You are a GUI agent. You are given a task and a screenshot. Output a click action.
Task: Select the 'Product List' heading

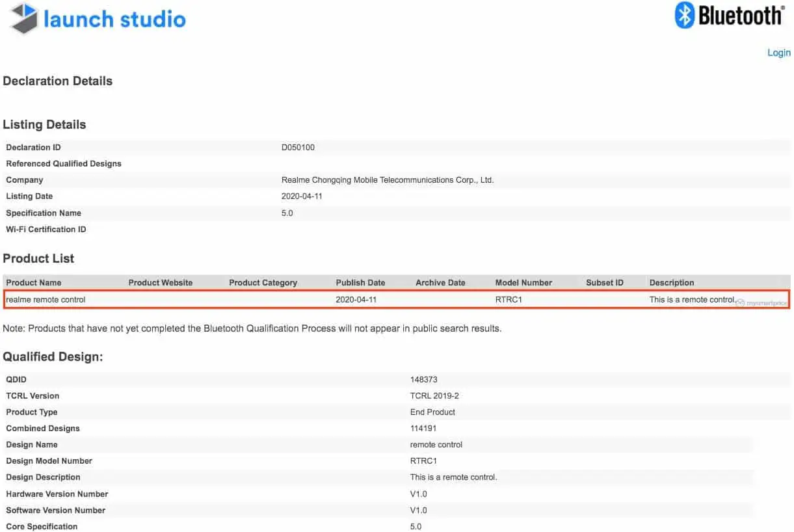[x=38, y=259]
